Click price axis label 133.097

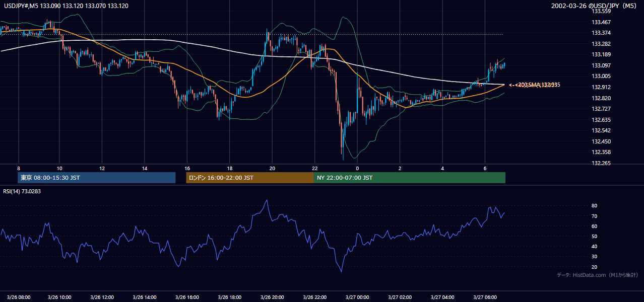tap(601, 65)
